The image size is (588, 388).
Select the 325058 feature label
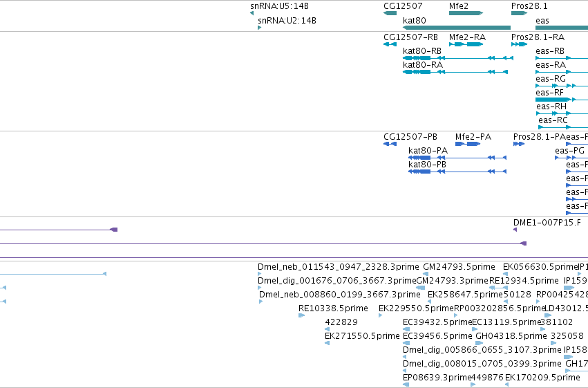[x=567, y=336]
